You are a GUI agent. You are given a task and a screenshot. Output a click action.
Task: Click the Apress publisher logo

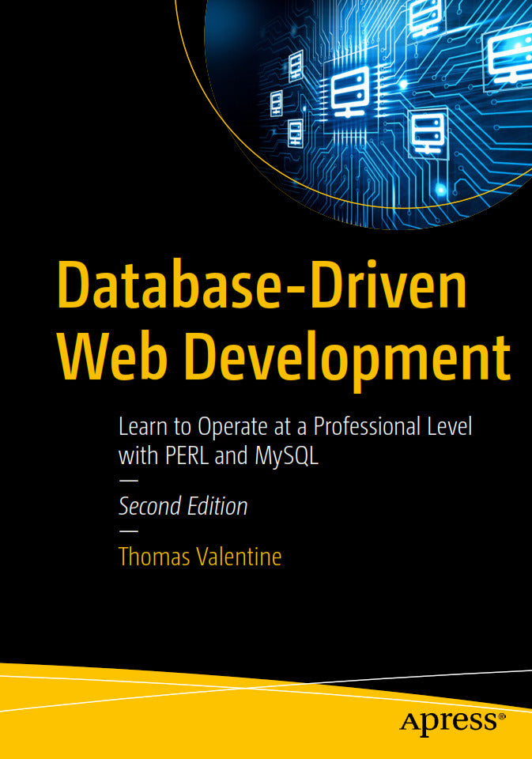point(453,723)
